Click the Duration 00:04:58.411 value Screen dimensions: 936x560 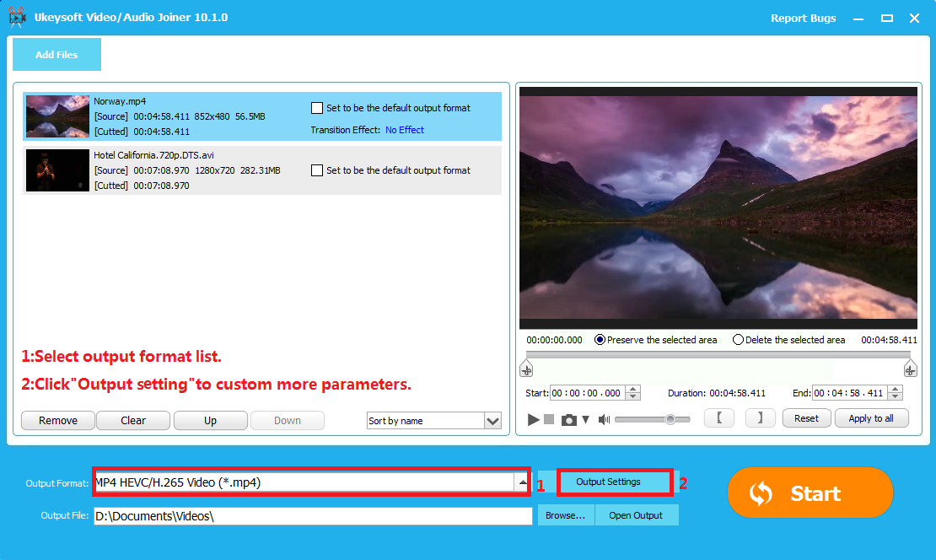(737, 393)
